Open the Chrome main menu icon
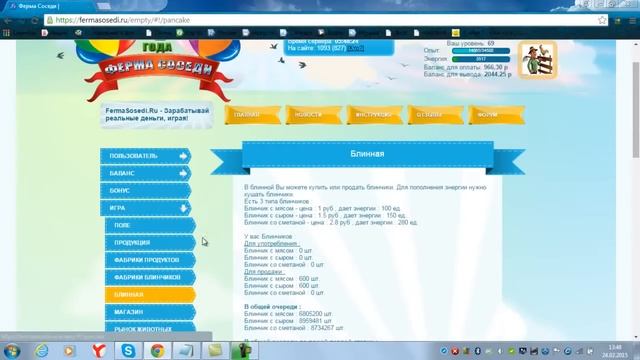640x360 pixels. (x=633, y=20)
